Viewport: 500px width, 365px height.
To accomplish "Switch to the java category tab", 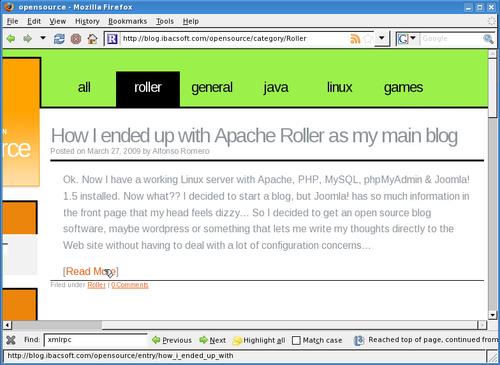I will [276, 87].
